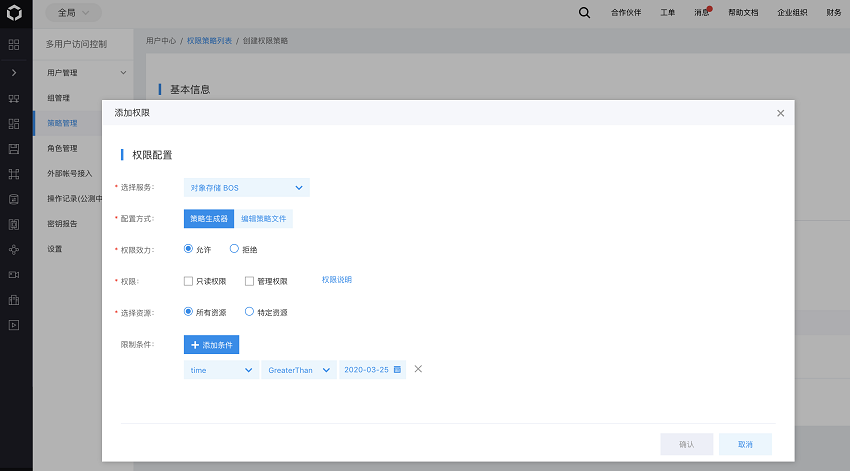
Task: Expand the left rail with the arrow icon
Action: click(14, 72)
